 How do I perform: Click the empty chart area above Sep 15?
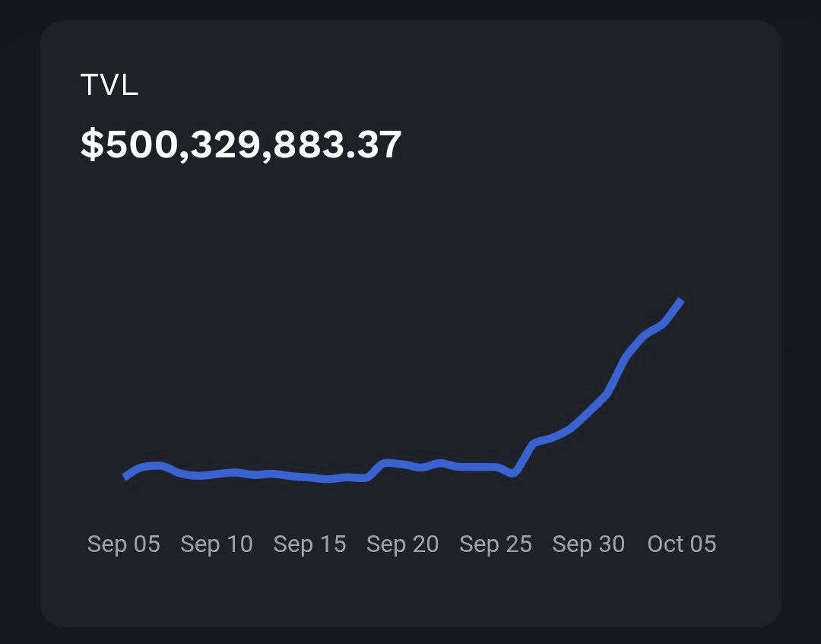309,342
